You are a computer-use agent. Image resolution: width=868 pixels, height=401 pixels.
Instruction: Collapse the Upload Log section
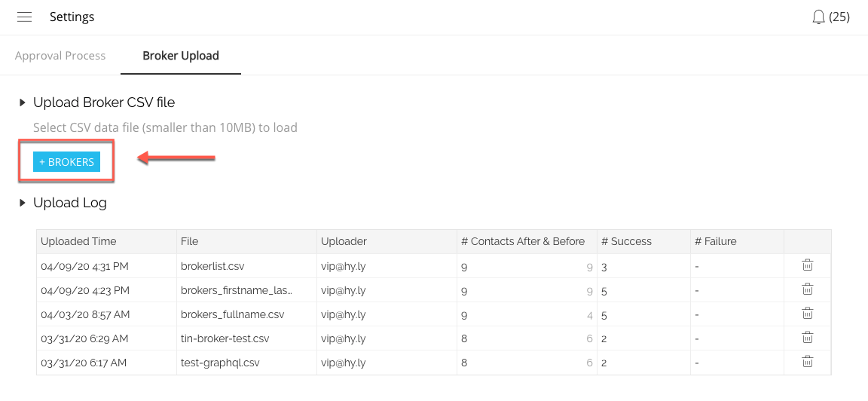pyautogui.click(x=23, y=203)
